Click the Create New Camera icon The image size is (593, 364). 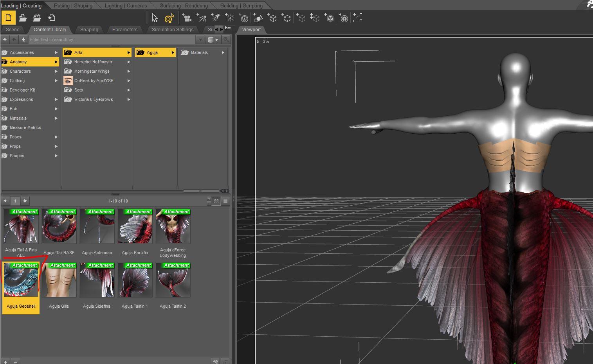tap(187, 18)
